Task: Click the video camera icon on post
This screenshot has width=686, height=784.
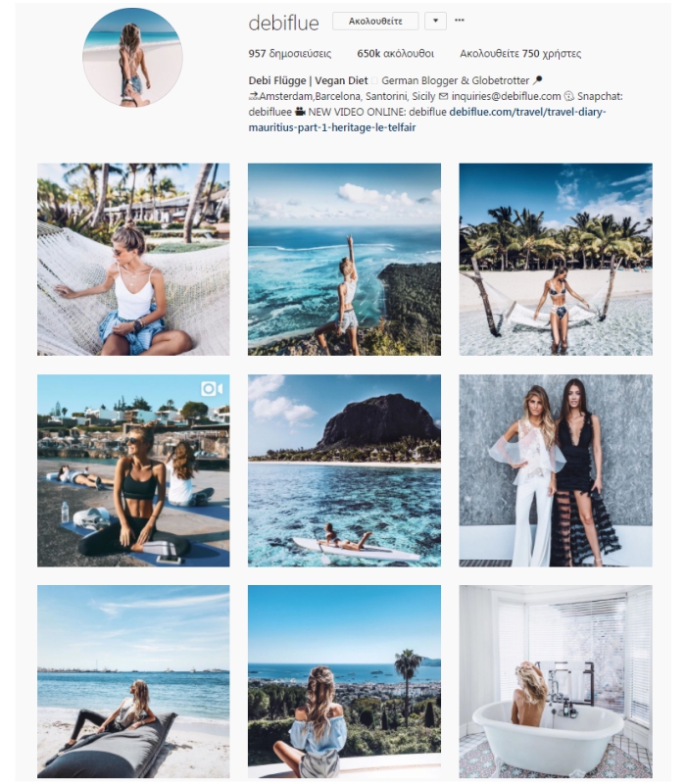Action: coord(212,388)
